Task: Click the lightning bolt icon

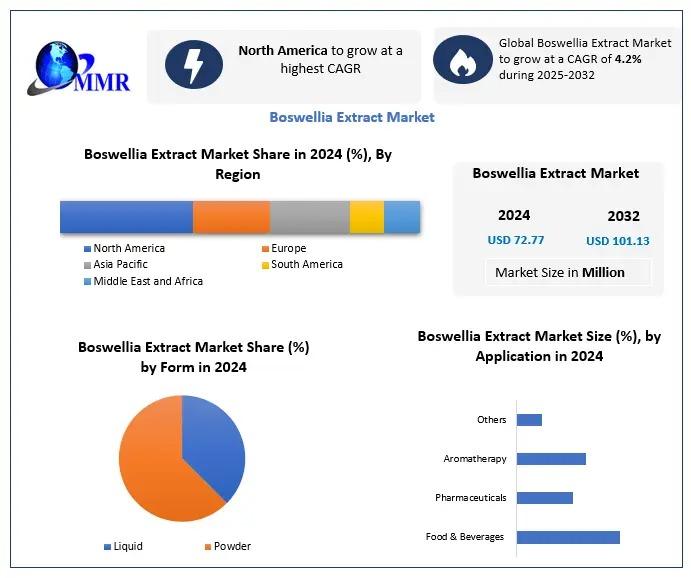Action: 193,63
